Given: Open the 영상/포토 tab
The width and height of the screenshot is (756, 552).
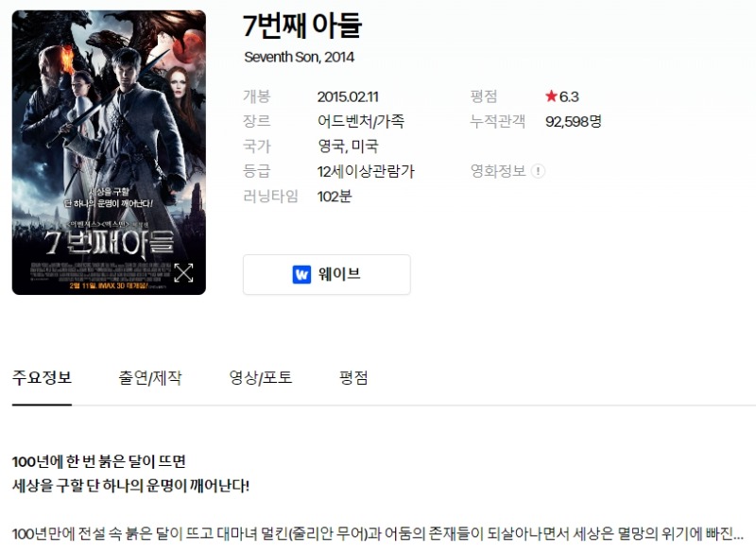Looking at the screenshot, I should pos(261,377).
